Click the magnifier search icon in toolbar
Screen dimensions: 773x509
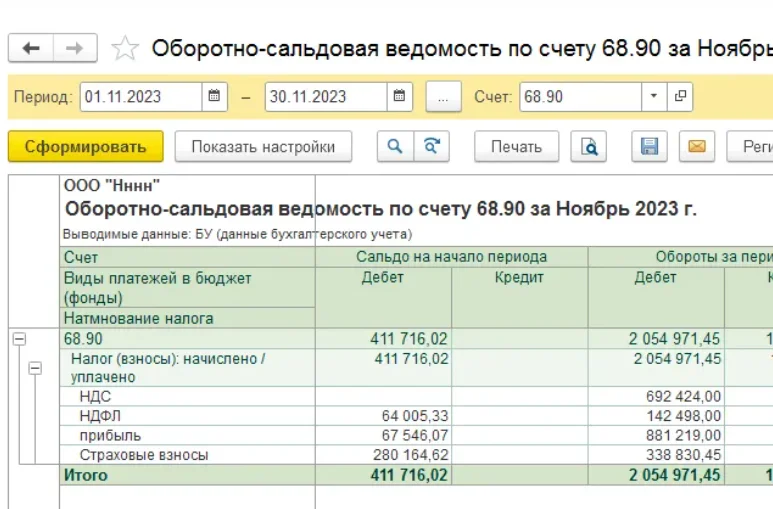coord(395,147)
